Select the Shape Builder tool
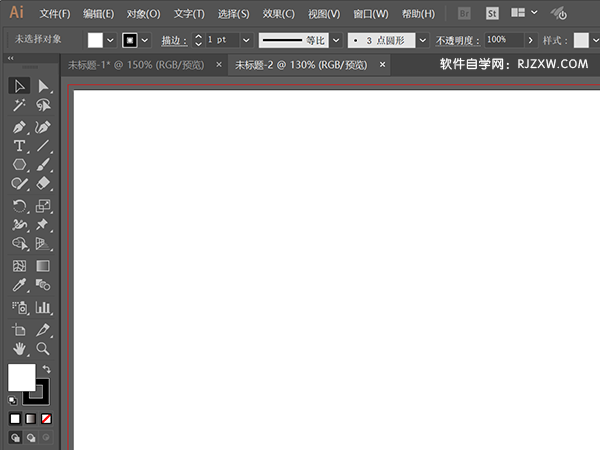The height and width of the screenshot is (450, 600). [19, 243]
